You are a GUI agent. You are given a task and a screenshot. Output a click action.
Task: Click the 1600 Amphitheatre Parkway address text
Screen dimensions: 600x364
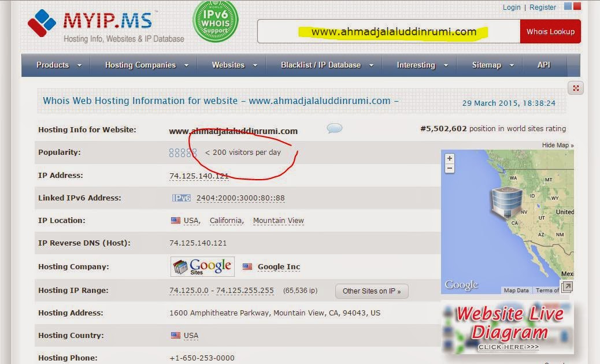[x=275, y=313]
